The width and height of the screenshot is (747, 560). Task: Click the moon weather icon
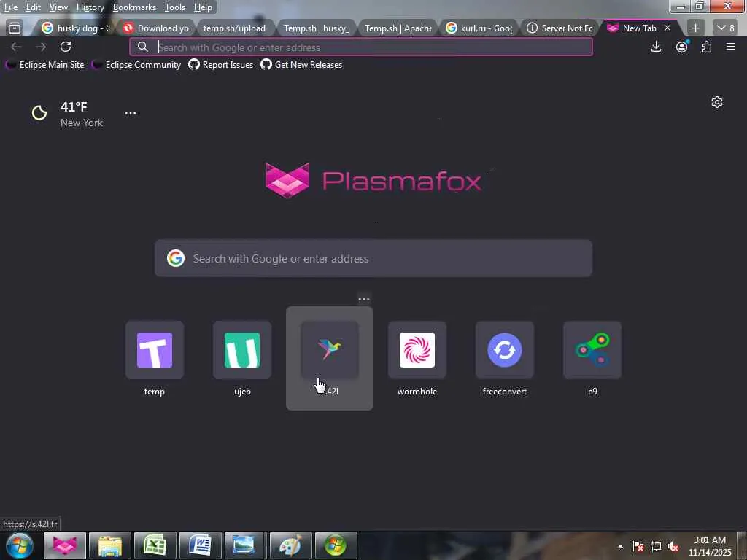(x=39, y=113)
